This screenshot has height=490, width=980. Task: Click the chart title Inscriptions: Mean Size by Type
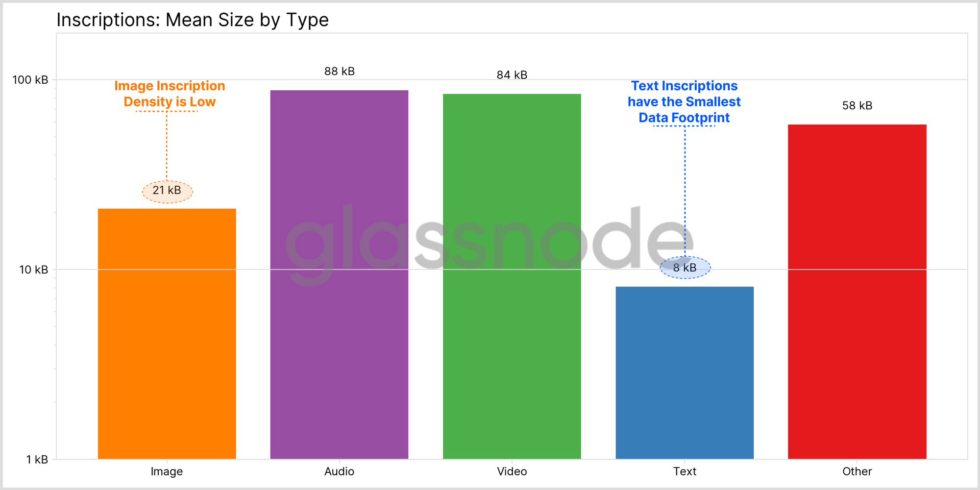pyautogui.click(x=193, y=20)
